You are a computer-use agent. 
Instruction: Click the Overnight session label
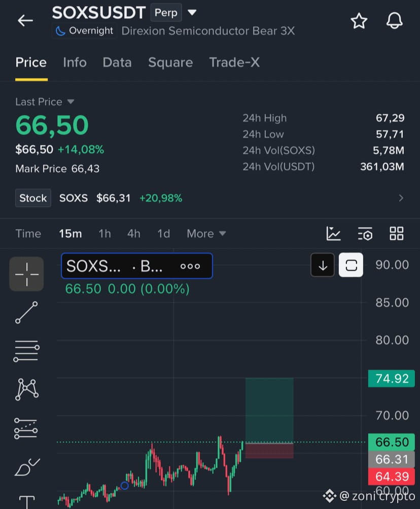tap(84, 31)
